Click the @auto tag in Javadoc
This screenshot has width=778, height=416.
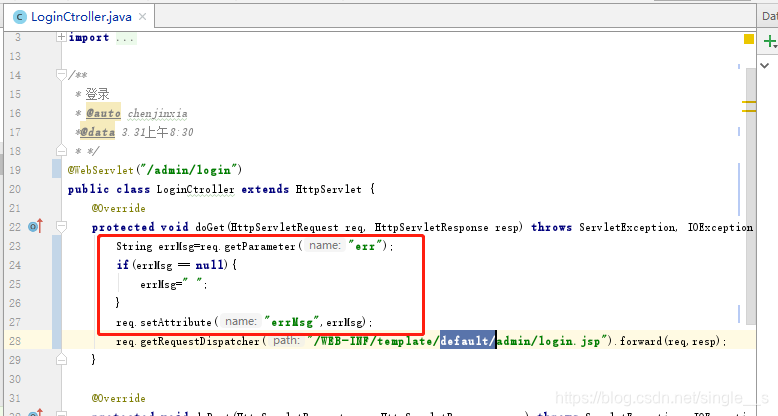[x=103, y=113]
